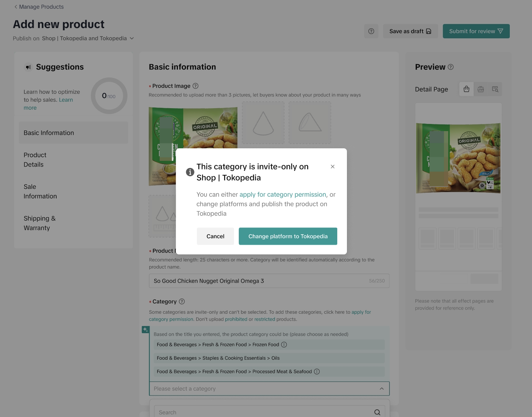Click the Product Image help icon
The image size is (532, 417).
(195, 86)
